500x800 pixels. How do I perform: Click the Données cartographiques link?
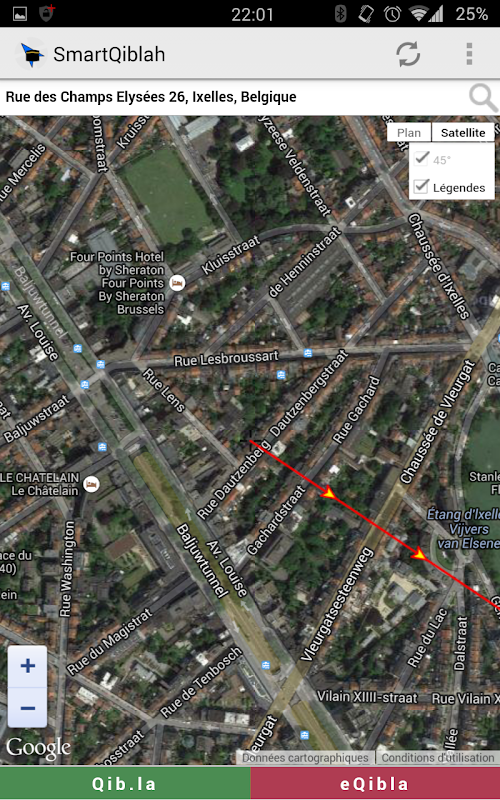[x=305, y=758]
